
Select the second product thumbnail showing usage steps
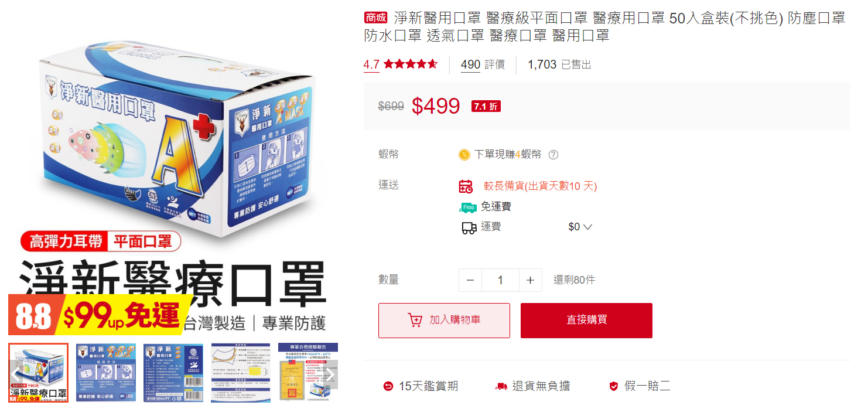coord(106,373)
